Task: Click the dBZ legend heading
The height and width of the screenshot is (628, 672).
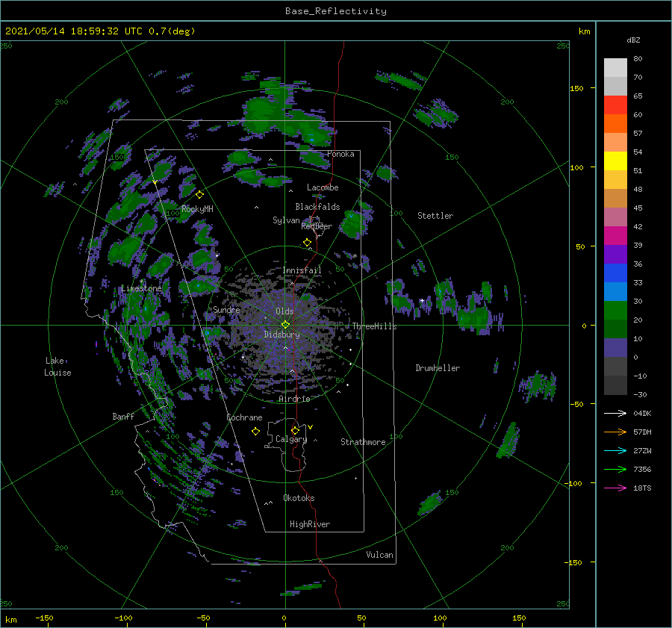Action: pyautogui.click(x=633, y=40)
